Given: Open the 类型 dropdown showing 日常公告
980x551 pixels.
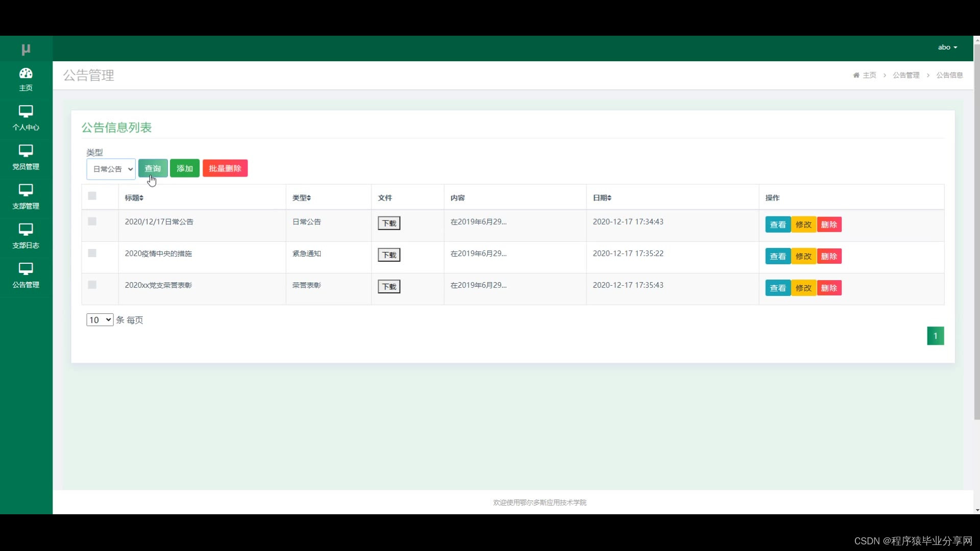Looking at the screenshot, I should point(111,169).
